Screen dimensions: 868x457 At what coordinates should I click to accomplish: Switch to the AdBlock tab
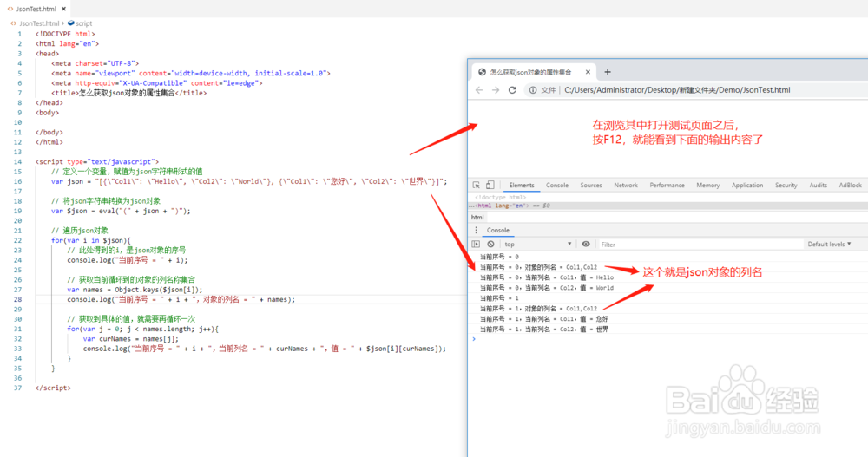(851, 186)
